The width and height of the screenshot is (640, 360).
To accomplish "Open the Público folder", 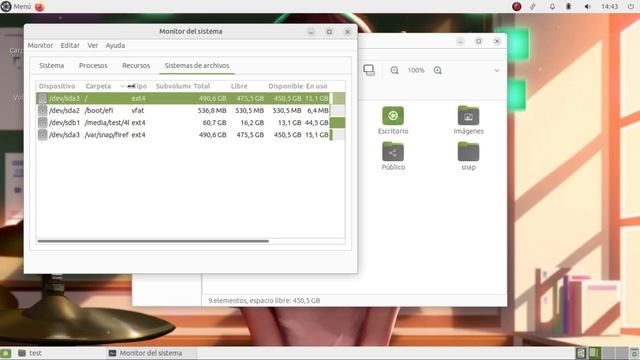I will pos(393,156).
